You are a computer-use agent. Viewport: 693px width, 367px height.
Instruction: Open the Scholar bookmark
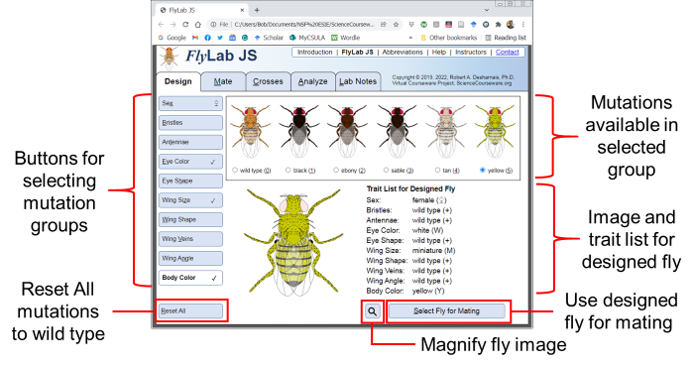click(x=269, y=38)
